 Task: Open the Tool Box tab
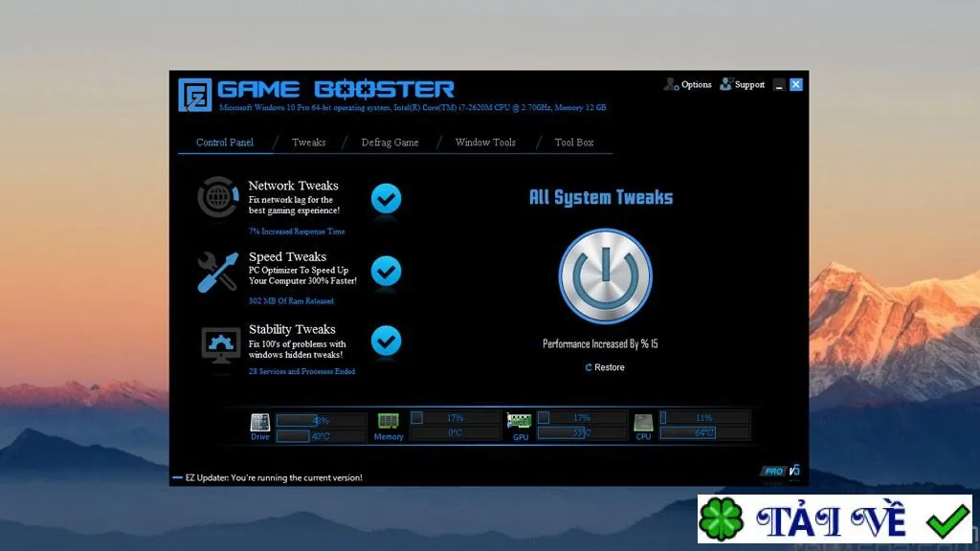pyautogui.click(x=574, y=143)
